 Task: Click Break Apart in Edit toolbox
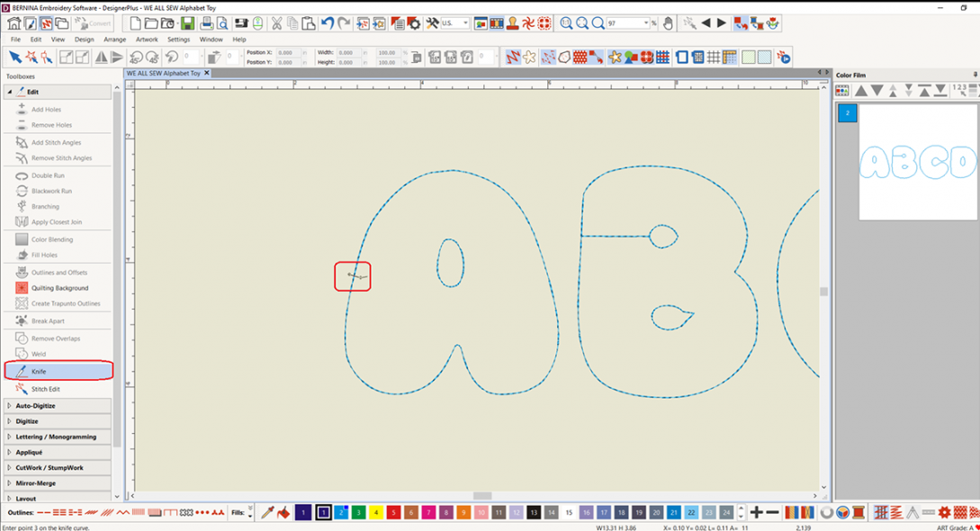(x=48, y=320)
